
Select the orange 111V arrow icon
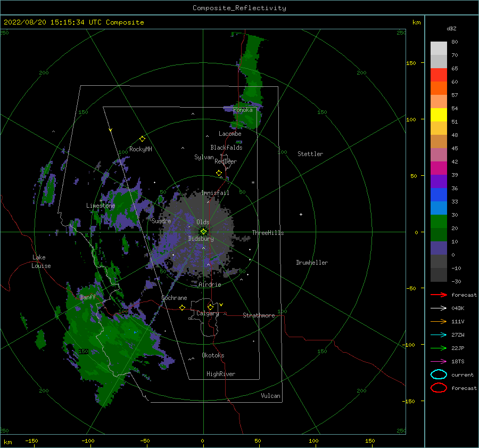pos(439,321)
